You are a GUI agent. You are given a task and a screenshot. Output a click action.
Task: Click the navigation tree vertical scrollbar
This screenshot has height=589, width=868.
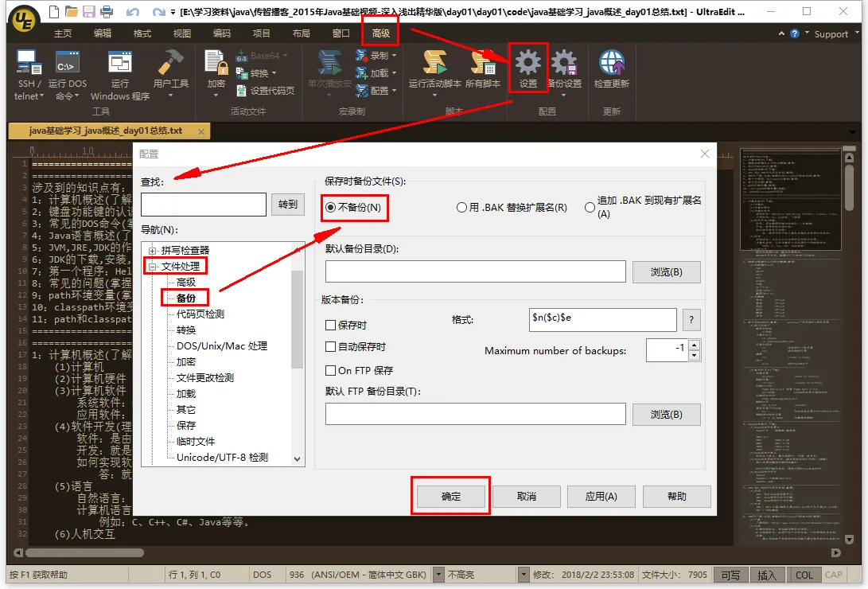click(x=298, y=318)
